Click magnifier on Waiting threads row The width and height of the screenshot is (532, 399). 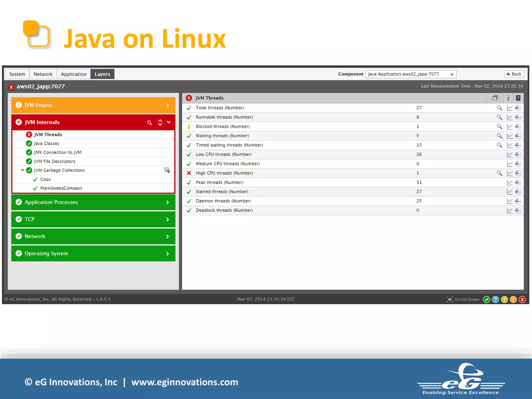[x=499, y=136]
